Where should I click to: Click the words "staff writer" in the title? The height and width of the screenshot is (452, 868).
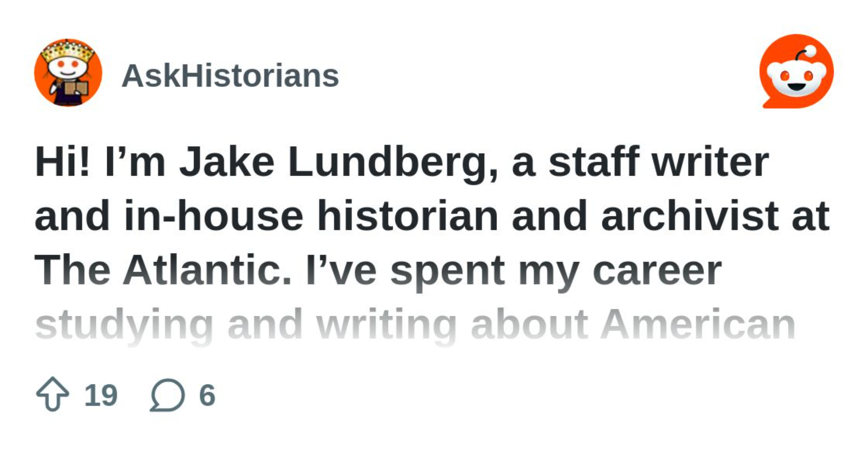point(658,162)
